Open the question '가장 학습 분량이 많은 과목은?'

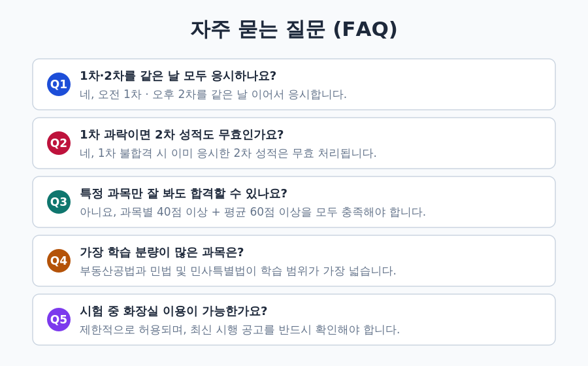(x=161, y=252)
